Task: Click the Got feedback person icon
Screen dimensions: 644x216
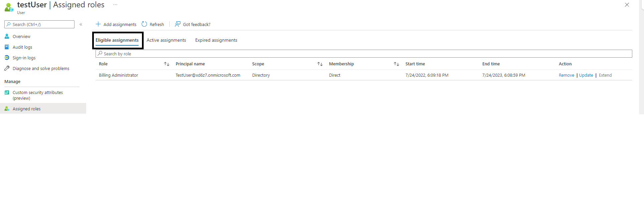Action: pyautogui.click(x=178, y=24)
